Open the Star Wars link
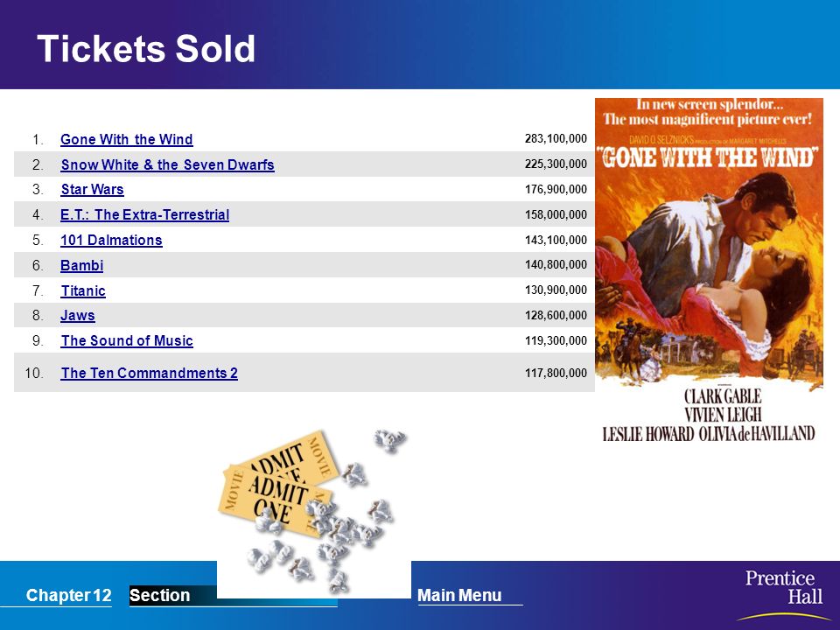840x630 pixels. point(92,190)
